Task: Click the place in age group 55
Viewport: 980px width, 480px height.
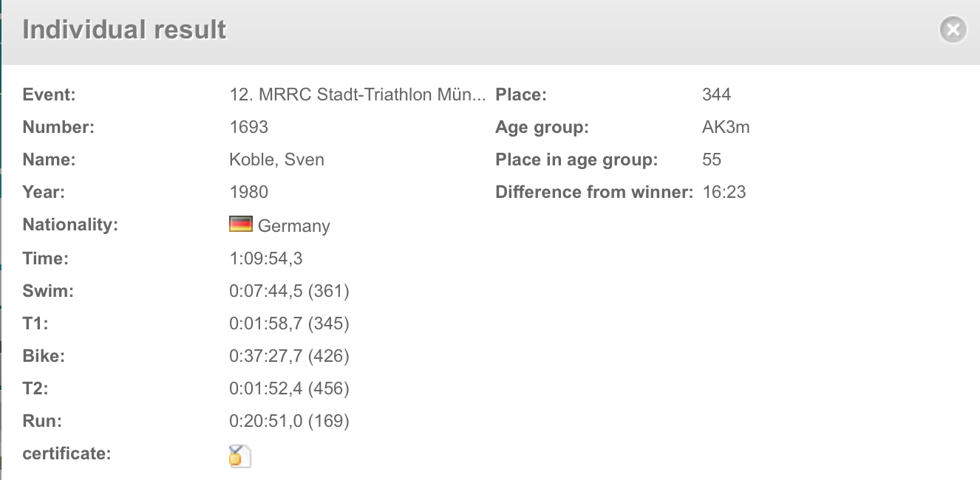Action: coord(712,160)
